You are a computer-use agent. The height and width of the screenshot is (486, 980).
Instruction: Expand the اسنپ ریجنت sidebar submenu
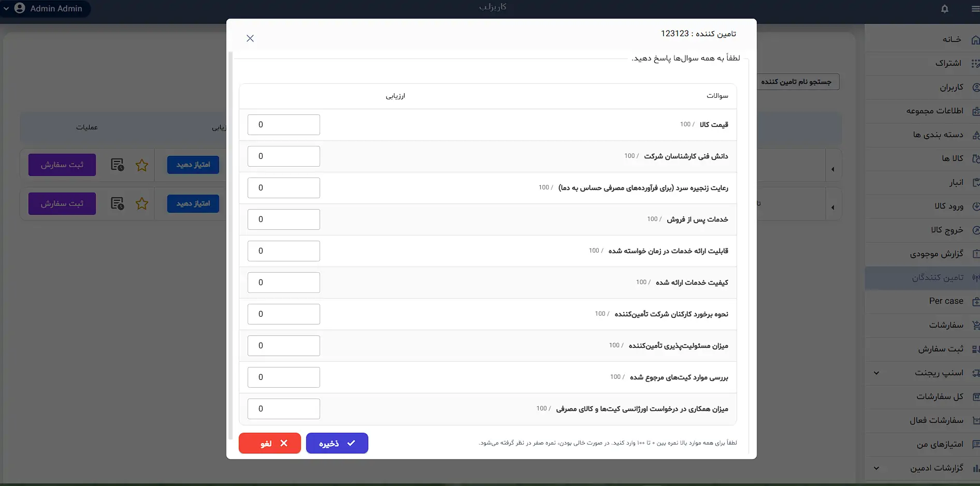coord(876,373)
